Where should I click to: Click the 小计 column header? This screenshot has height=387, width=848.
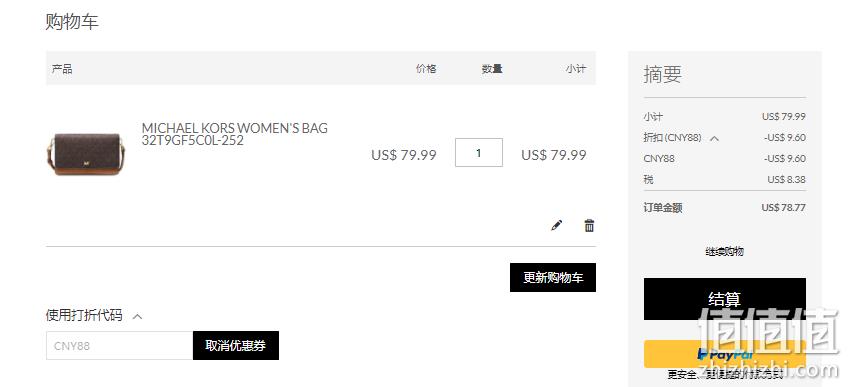[575, 69]
